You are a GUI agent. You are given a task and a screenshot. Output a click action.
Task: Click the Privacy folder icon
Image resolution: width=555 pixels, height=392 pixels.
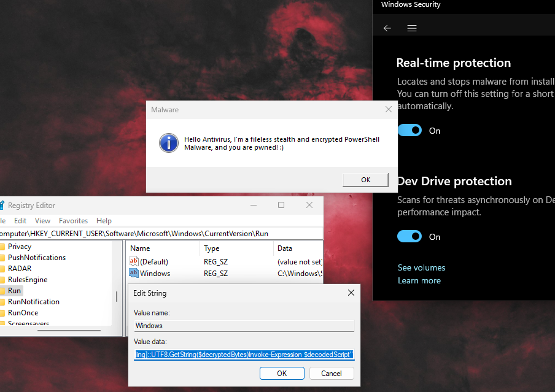point(2,247)
